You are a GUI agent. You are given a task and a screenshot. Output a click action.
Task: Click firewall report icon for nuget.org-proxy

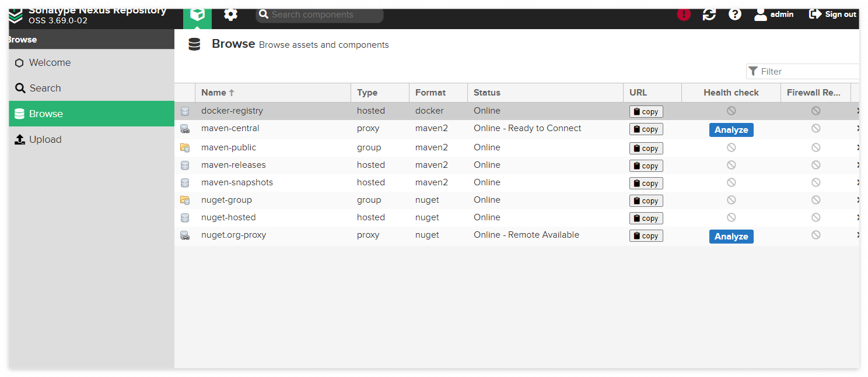(x=816, y=235)
